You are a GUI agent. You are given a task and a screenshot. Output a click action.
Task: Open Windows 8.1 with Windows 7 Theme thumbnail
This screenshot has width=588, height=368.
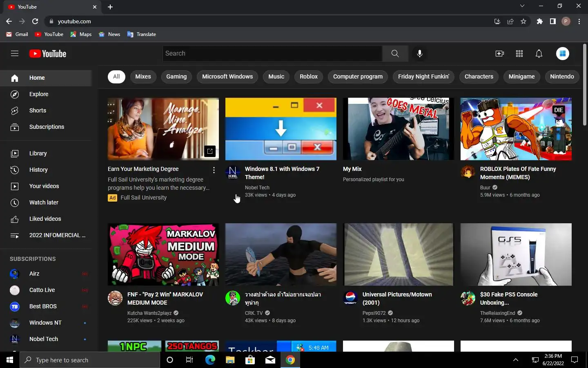281,129
